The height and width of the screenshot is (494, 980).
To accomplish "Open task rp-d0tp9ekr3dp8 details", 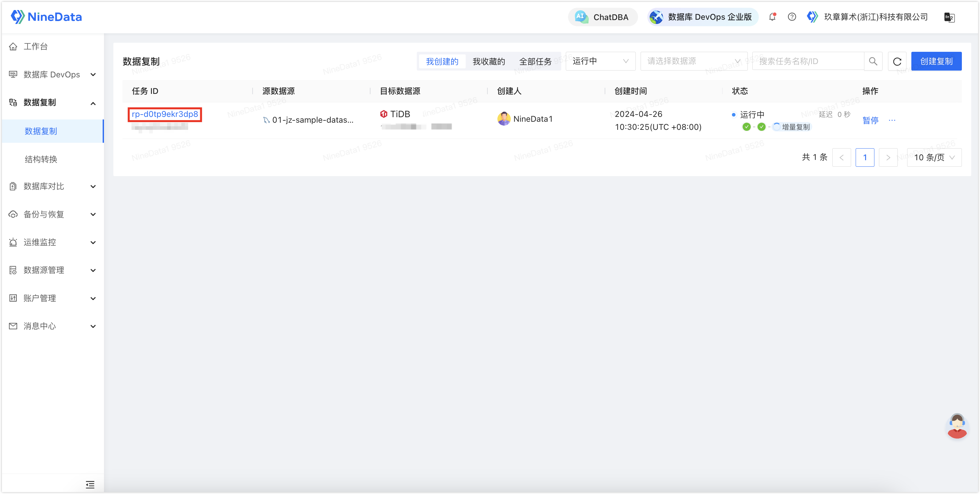I will pos(164,114).
